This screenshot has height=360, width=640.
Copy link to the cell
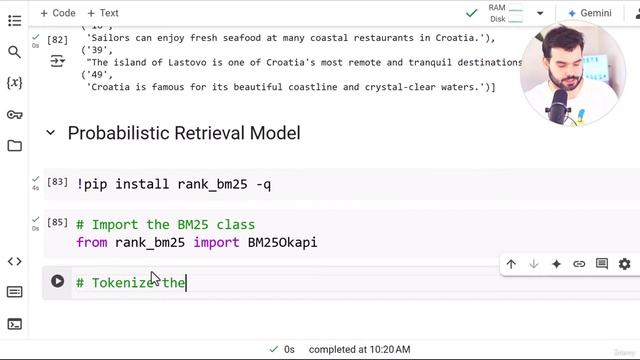pyautogui.click(x=579, y=264)
